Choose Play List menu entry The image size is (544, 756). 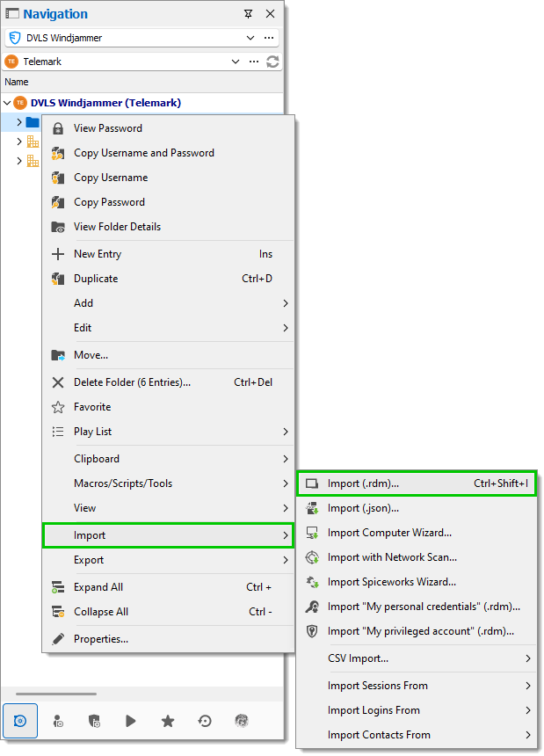[x=168, y=432]
